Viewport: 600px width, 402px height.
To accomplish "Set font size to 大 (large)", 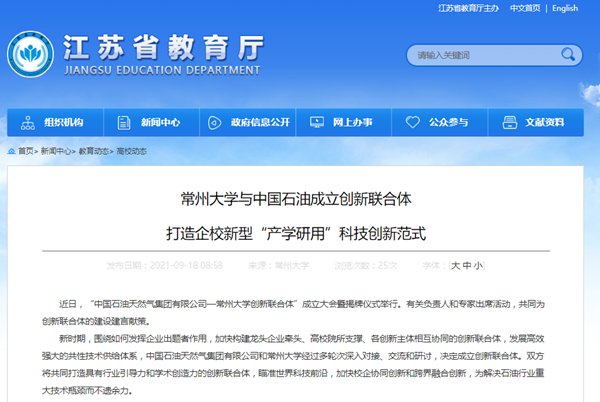I will pos(456,265).
